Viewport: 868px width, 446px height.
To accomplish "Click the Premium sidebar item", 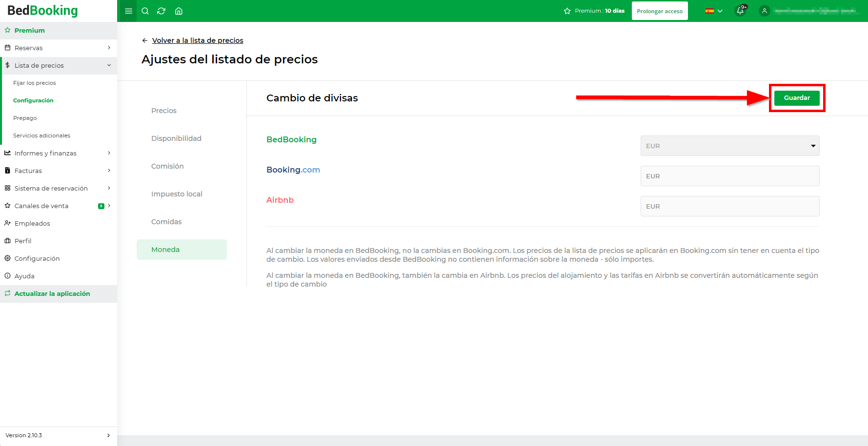I will [59, 30].
